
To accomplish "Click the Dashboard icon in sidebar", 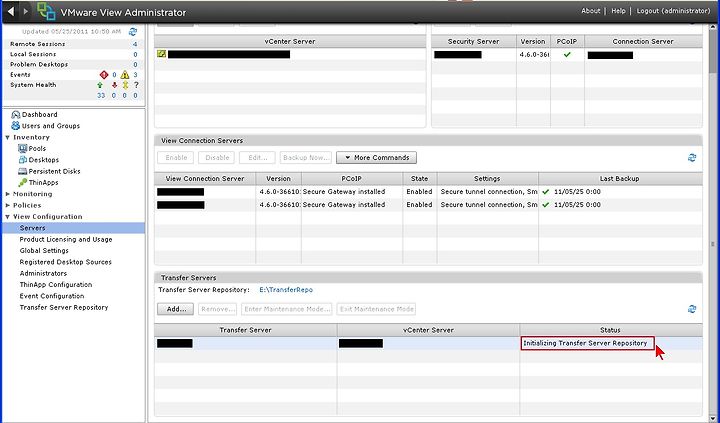I will (x=16, y=115).
